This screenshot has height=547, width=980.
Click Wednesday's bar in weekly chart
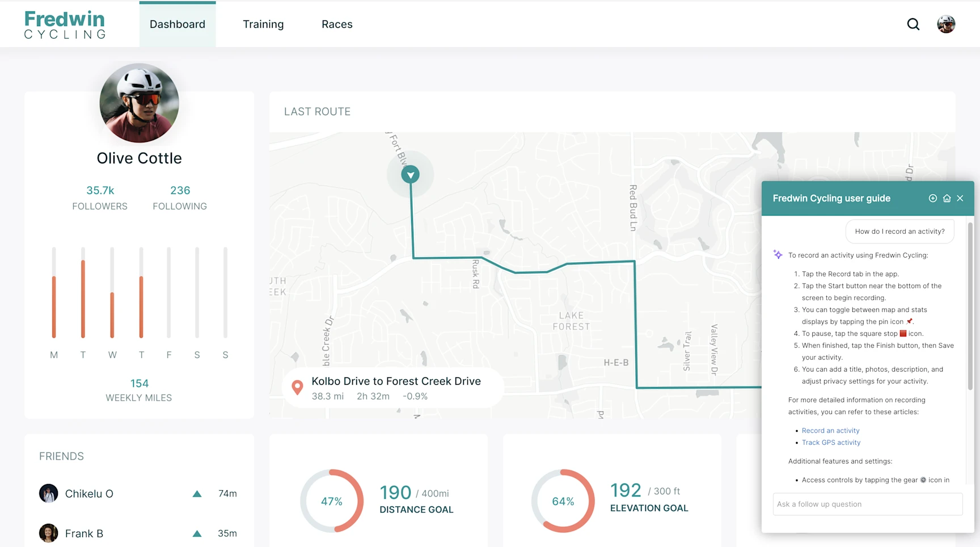pyautogui.click(x=112, y=292)
